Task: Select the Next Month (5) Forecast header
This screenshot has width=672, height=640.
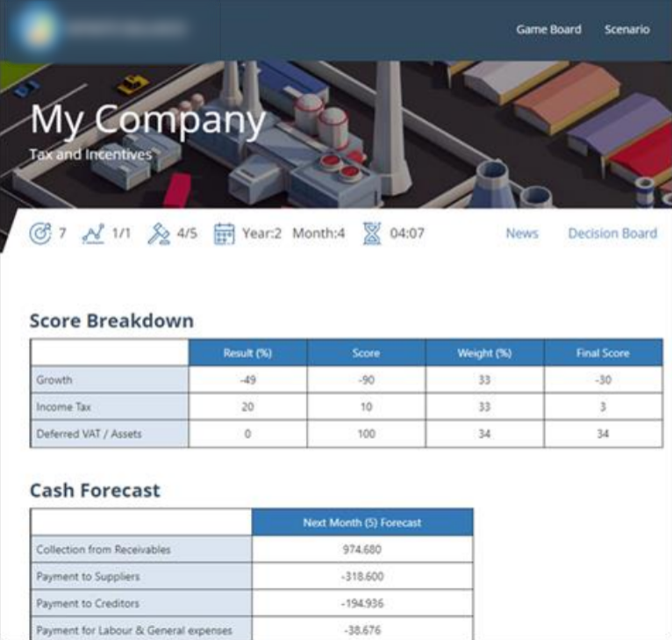Action: point(362,522)
